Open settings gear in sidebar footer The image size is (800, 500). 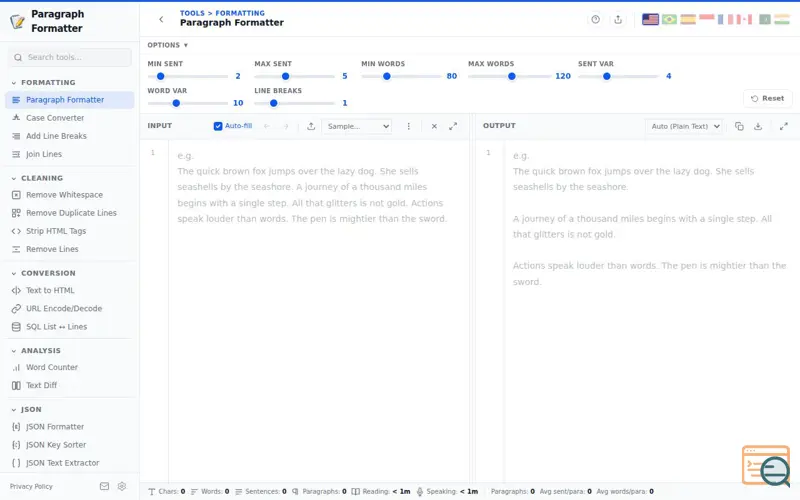coord(121,486)
